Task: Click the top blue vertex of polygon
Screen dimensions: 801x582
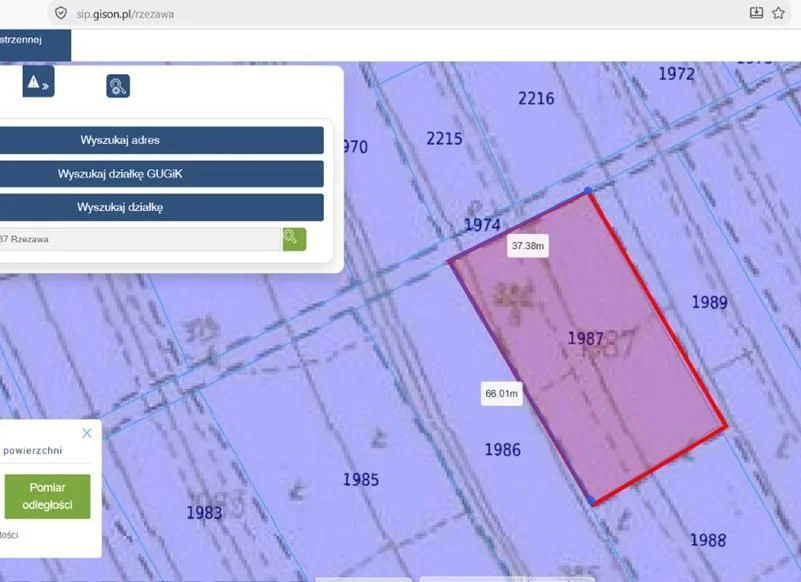Action: (588, 190)
